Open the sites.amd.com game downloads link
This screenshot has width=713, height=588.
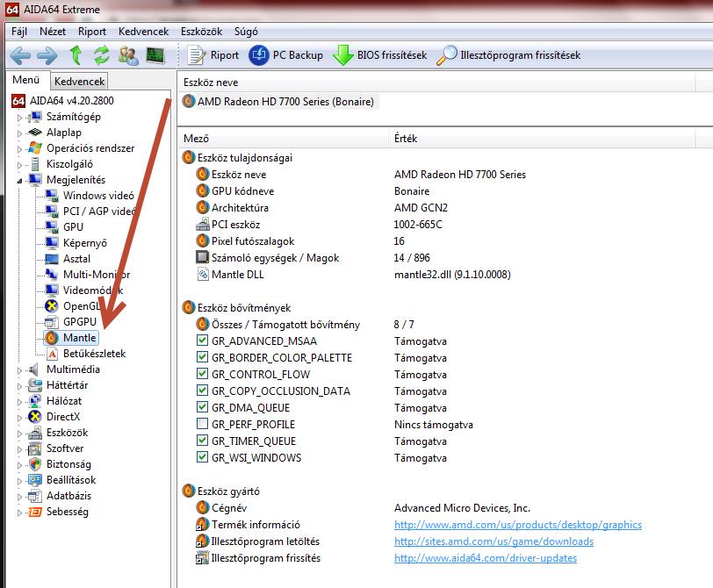point(493,541)
